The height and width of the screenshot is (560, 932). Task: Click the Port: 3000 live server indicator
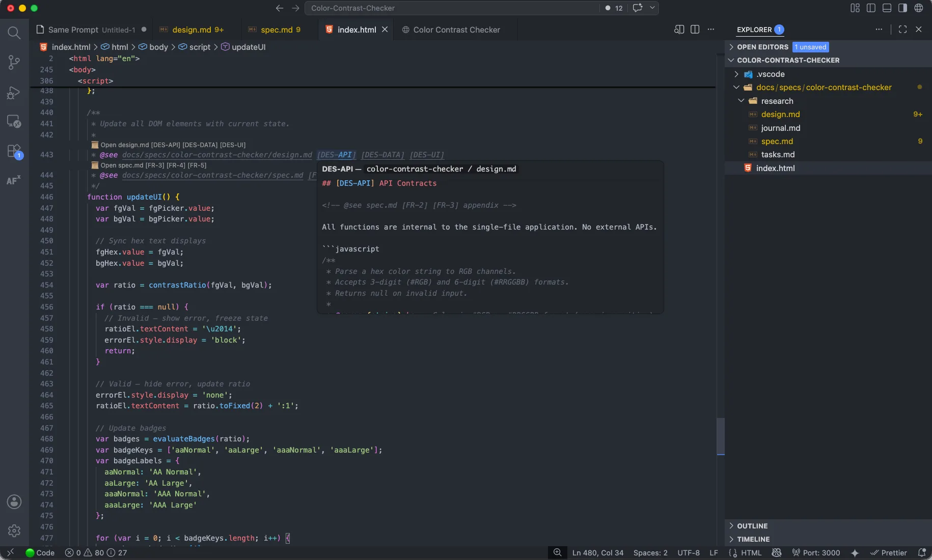(816, 553)
